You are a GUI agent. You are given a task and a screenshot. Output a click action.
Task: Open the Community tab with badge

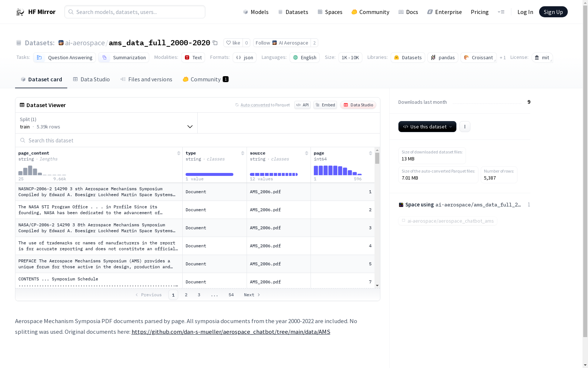206,79
